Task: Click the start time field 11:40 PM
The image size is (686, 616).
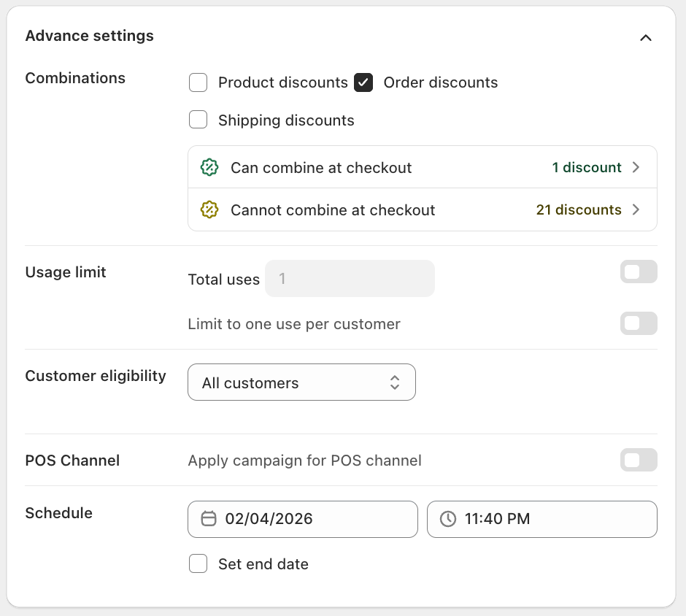Action: pyautogui.click(x=542, y=520)
